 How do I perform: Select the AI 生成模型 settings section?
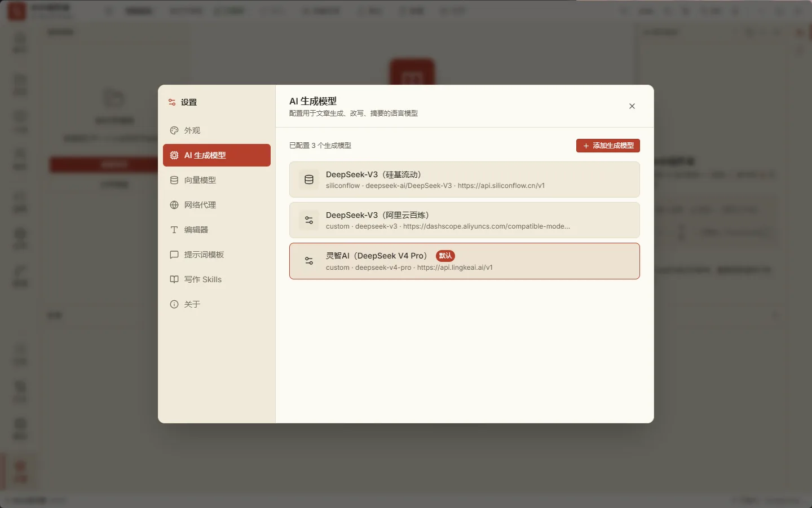(x=217, y=155)
